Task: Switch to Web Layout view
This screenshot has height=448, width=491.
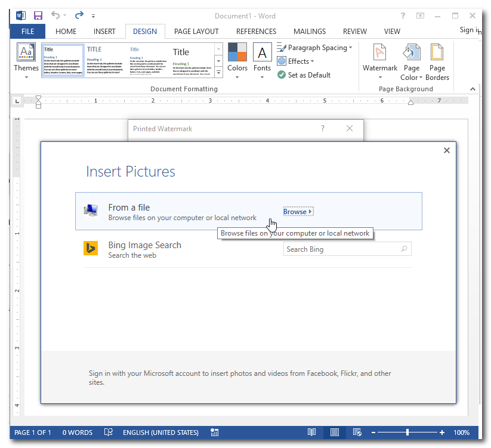Action: pyautogui.click(x=357, y=432)
